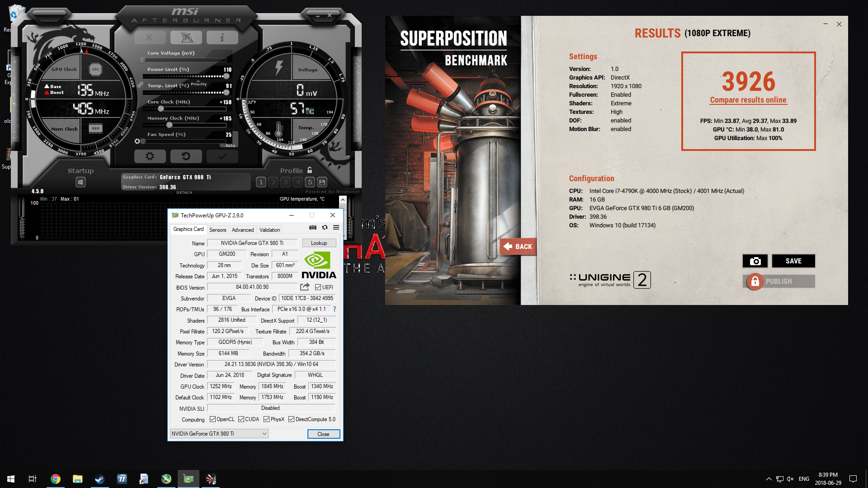Image resolution: width=868 pixels, height=488 pixels.
Task: Switch to the Graphics Card tab in GPU-Z
Action: (189, 229)
